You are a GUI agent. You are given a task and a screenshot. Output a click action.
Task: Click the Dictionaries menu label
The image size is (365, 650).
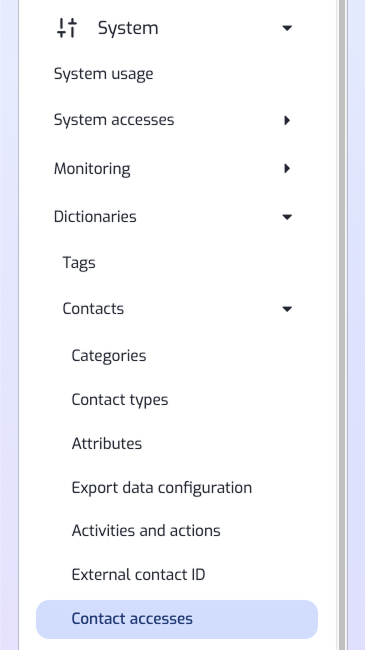95,217
